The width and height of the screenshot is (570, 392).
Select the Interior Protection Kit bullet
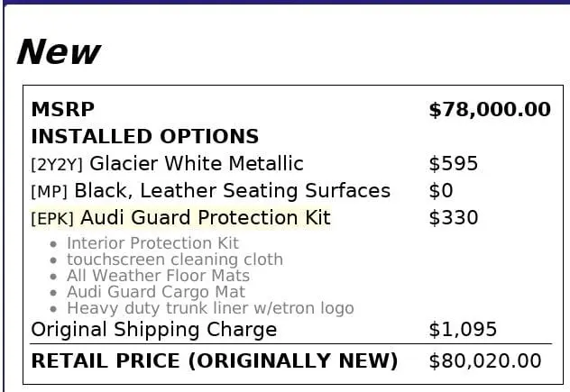(x=152, y=243)
